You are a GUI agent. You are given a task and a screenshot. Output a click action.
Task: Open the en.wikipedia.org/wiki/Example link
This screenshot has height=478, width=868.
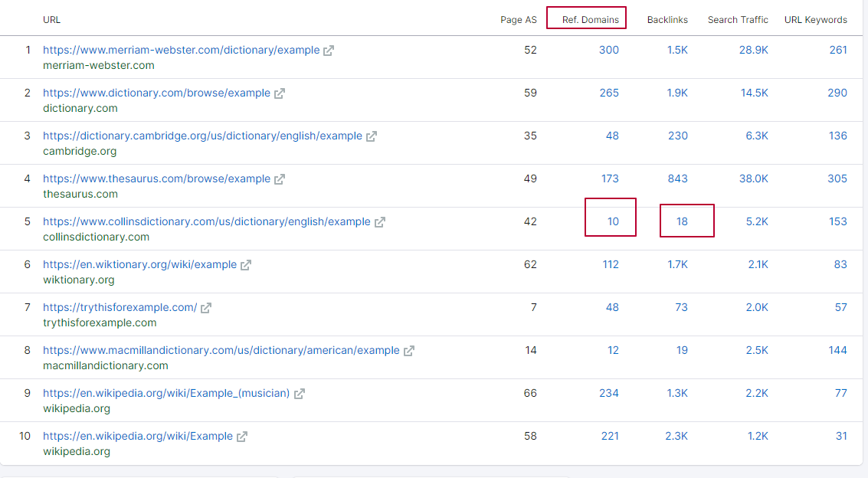(x=138, y=436)
